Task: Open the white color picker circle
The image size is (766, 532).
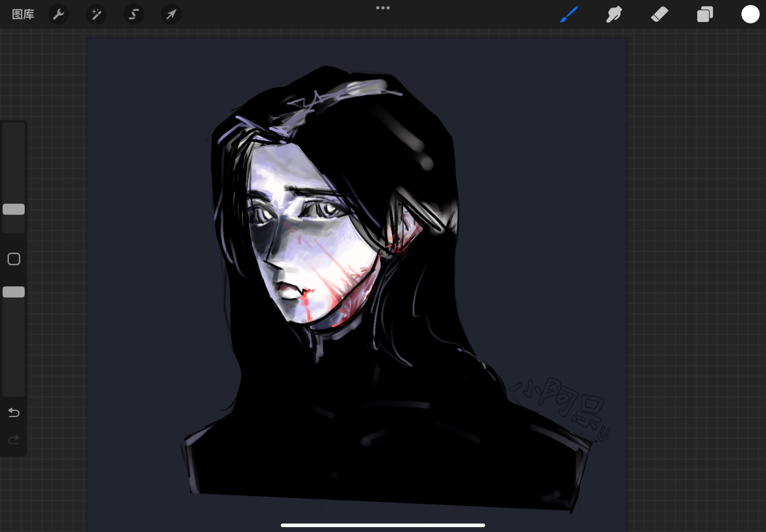Action: tap(750, 14)
